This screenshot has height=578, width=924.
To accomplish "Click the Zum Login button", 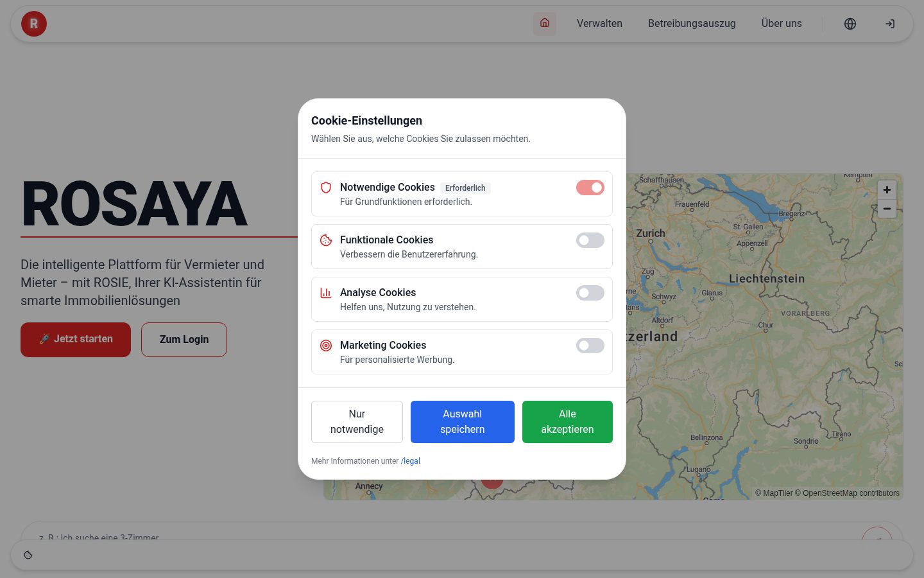I will [x=184, y=339].
